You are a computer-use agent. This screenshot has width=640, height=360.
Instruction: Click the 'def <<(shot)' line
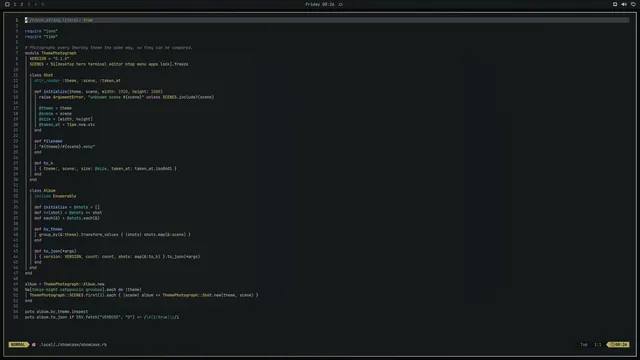pos(68,213)
